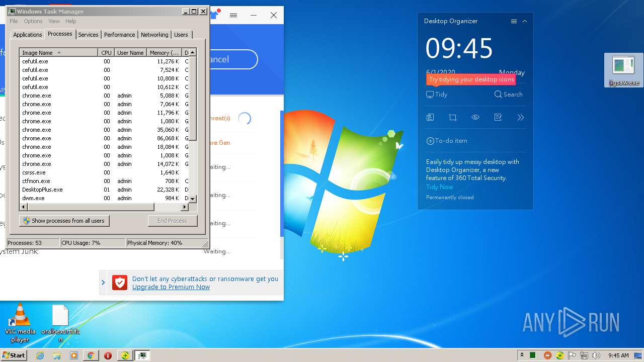Click Tidy in Desktop Organizer
Image resolution: width=644 pixels, height=362 pixels.
coord(437,94)
